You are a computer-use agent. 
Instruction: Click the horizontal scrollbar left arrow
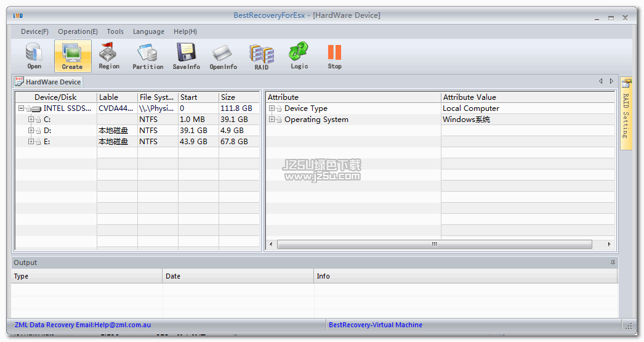point(271,244)
